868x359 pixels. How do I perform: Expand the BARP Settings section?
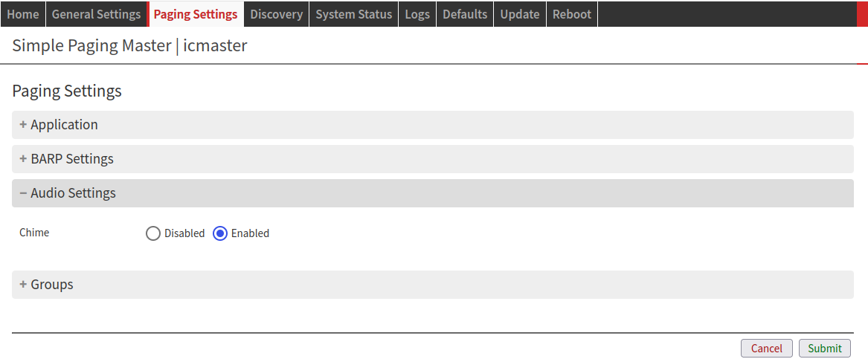pos(71,159)
